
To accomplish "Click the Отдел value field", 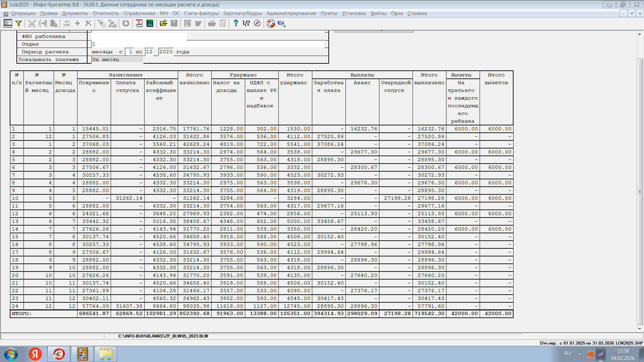I will [208, 44].
